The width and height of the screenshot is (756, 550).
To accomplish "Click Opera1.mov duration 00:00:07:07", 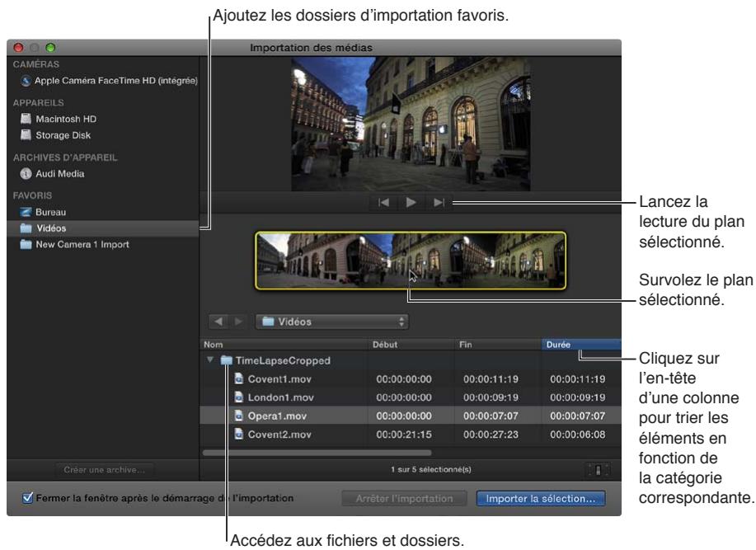I will point(578,416).
